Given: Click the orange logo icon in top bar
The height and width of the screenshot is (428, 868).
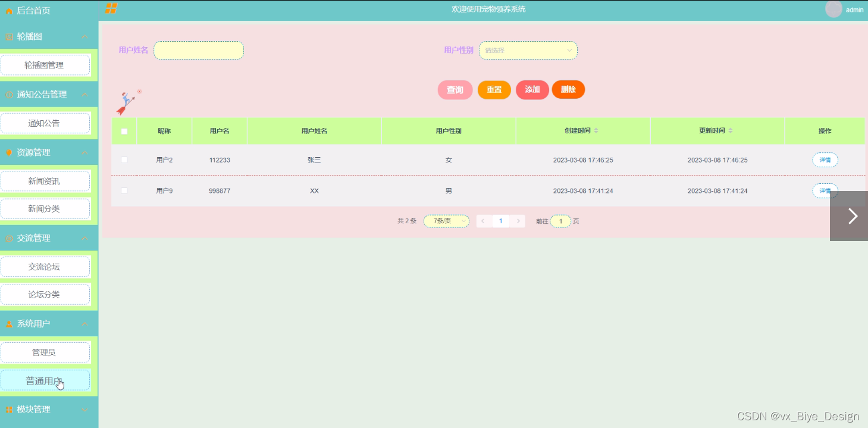Looking at the screenshot, I should (x=111, y=8).
